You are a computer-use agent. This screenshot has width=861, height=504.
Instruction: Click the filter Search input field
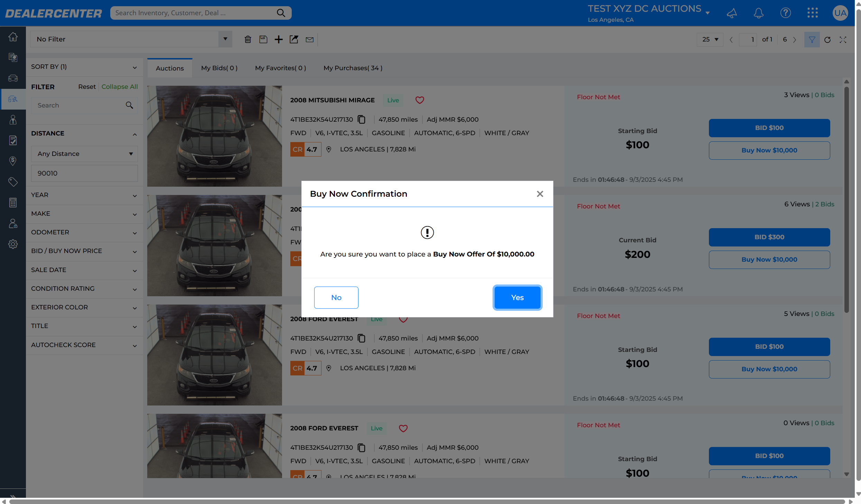pos(84,105)
